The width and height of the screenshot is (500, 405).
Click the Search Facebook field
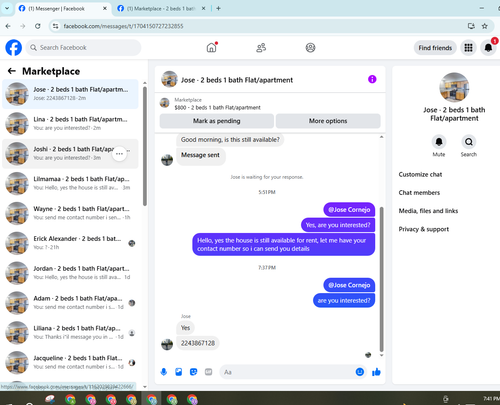point(83,48)
